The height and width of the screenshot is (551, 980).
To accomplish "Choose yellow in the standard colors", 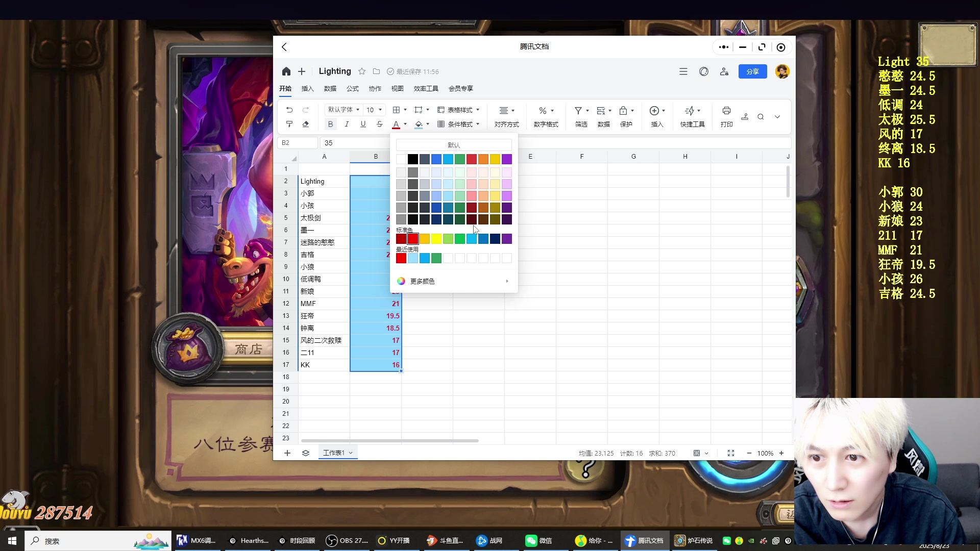I will [436, 239].
